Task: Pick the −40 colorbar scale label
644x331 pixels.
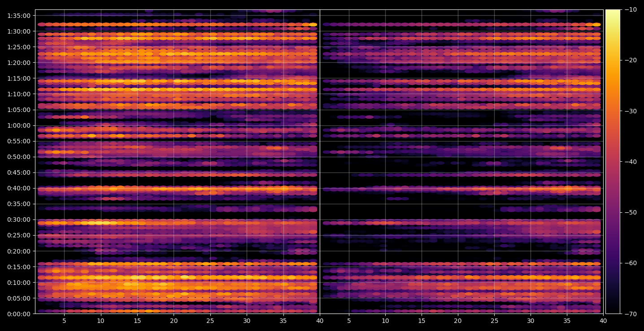Action: 631,162
